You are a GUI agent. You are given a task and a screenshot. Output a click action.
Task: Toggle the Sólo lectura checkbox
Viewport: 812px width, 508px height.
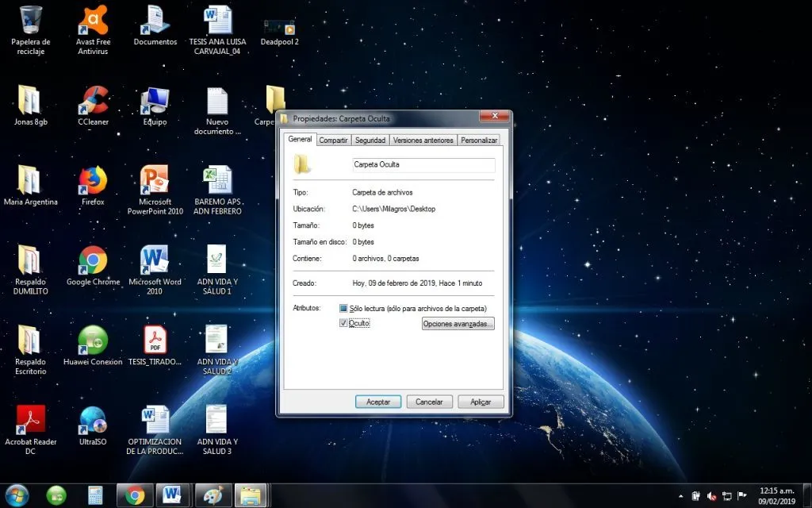[x=344, y=308]
